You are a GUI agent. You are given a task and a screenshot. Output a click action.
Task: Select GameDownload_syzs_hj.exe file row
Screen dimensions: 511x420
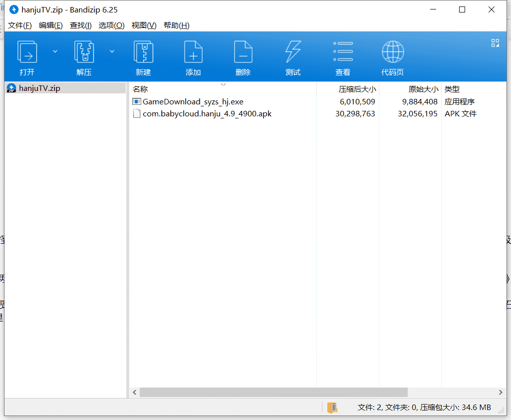click(318, 102)
